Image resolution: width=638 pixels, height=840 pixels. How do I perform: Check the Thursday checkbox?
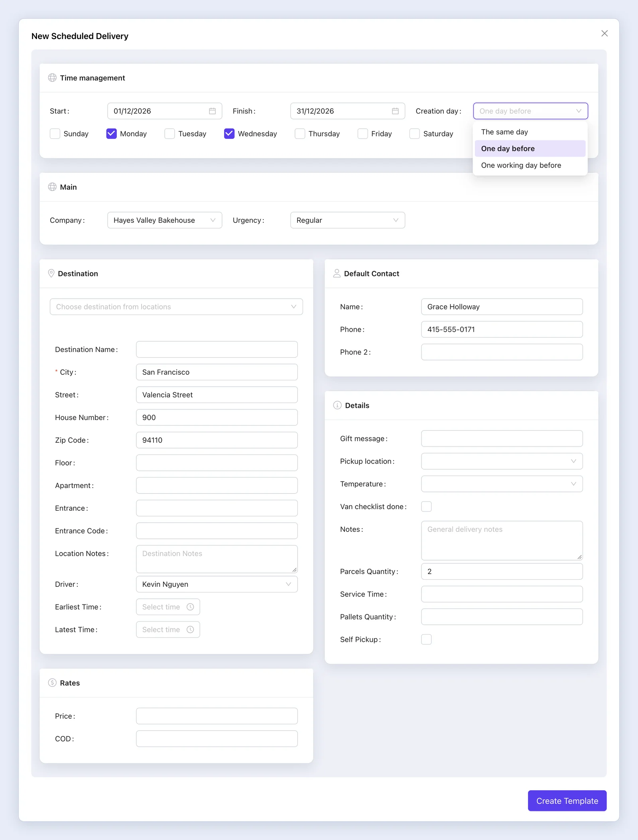point(300,134)
